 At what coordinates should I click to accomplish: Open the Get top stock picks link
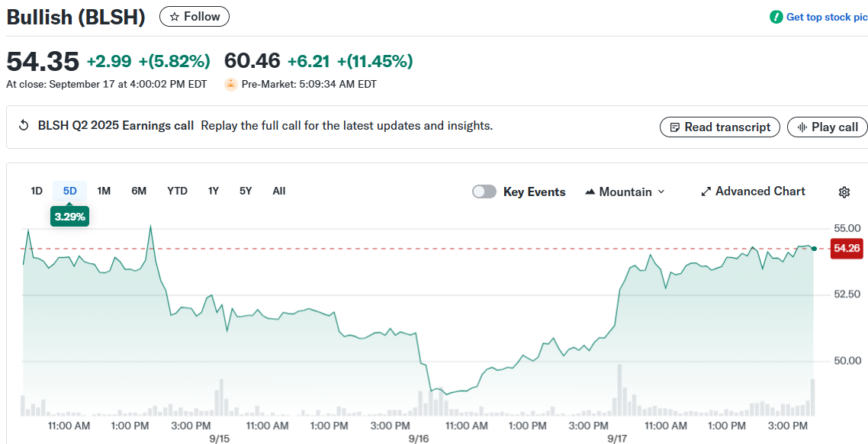point(827,17)
